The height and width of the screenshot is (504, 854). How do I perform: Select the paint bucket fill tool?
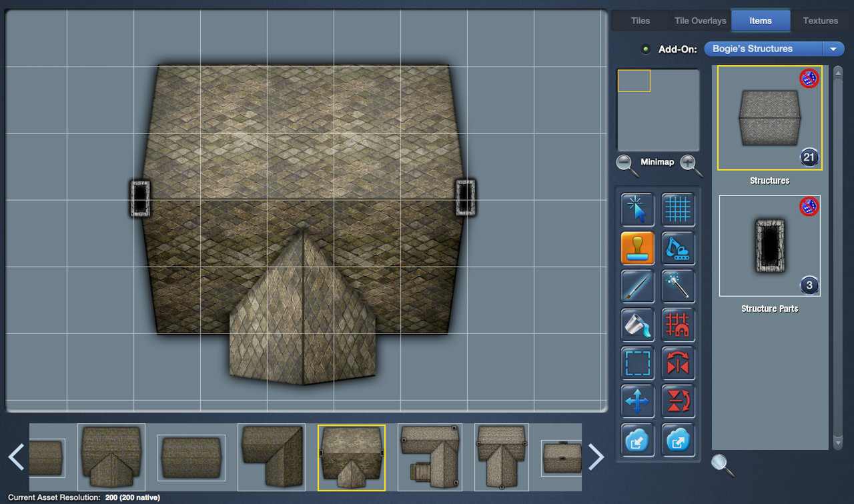(x=637, y=325)
